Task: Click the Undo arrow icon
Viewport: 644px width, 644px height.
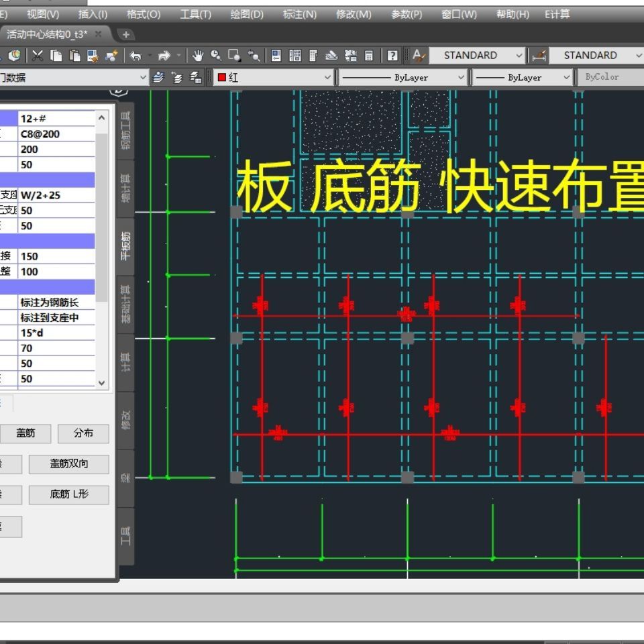Action: point(136,56)
